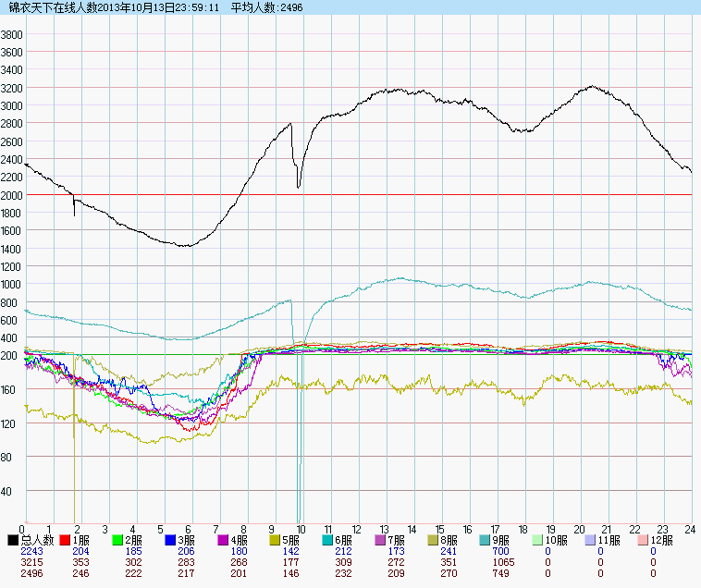The height and width of the screenshot is (588, 701).
Task: Select the violet 7服 legend swatch
Action: (x=382, y=540)
